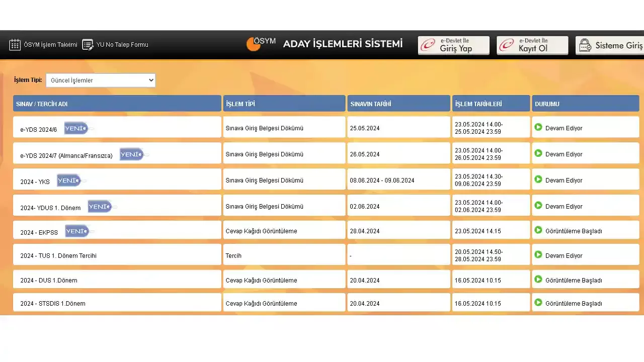
Task: Click the ADAY İŞLEMLERİ SİSTEMİ title
Action: pyautogui.click(x=343, y=44)
